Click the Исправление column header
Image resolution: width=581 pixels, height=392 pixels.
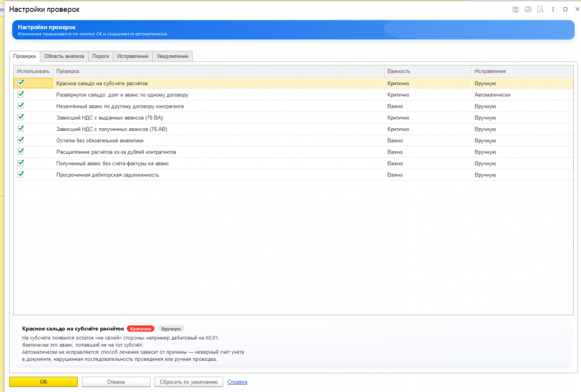(522, 71)
